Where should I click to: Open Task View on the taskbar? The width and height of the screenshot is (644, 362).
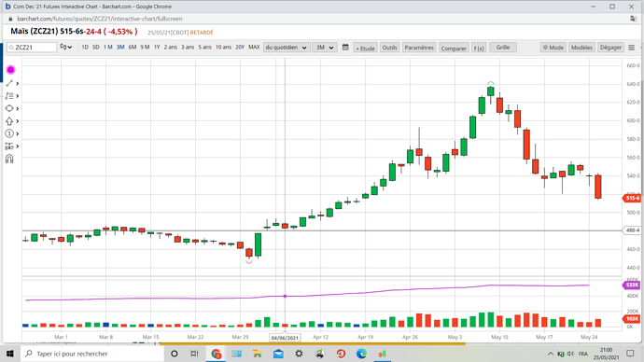[195, 354]
